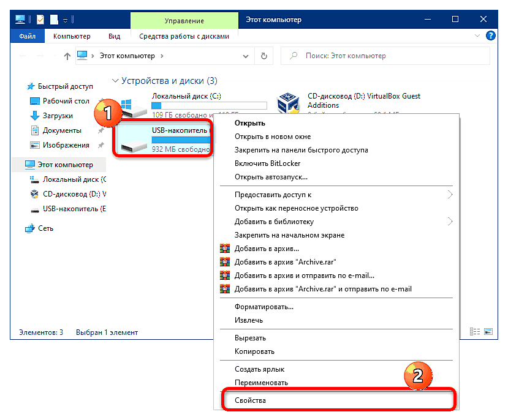Expand the "Добавить в библиотеку" submenu arrow
Screen dimensions: 508x420
click(x=450, y=222)
